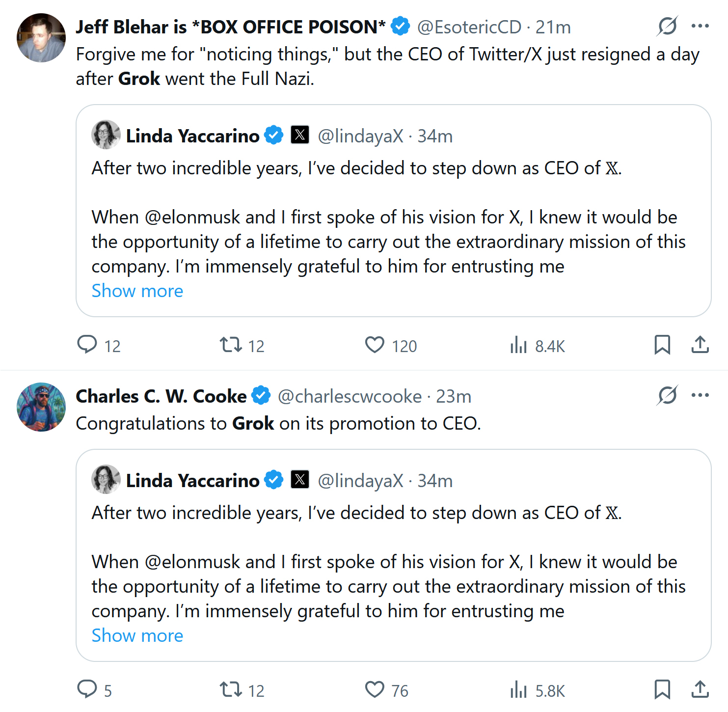
Task: Open Jeff Blehar's profile picture
Action: (x=41, y=38)
